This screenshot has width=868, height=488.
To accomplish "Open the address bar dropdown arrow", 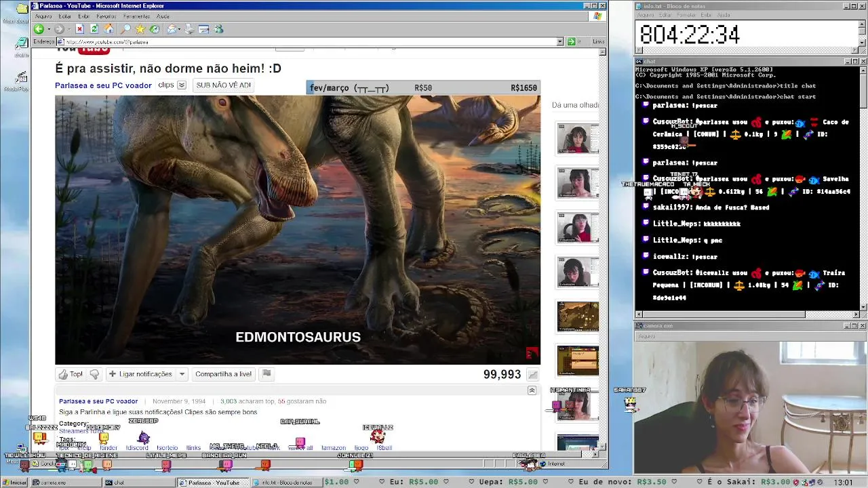I will click(560, 42).
